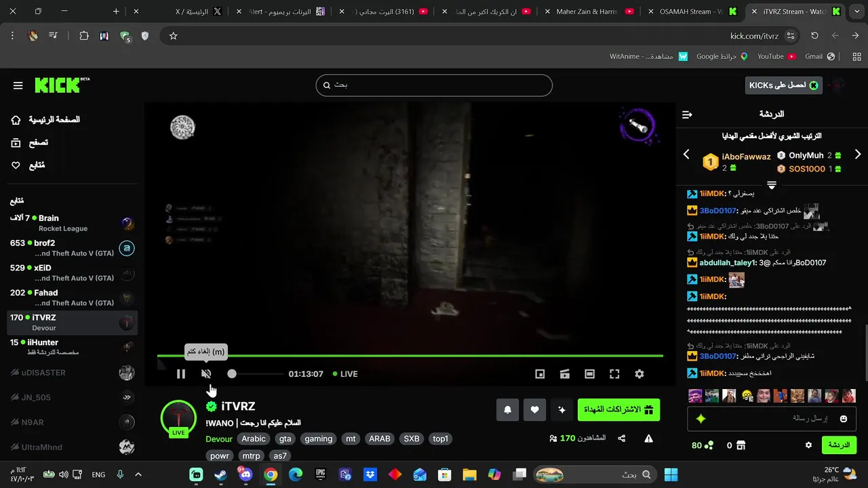Send message with the chat button

839,445
